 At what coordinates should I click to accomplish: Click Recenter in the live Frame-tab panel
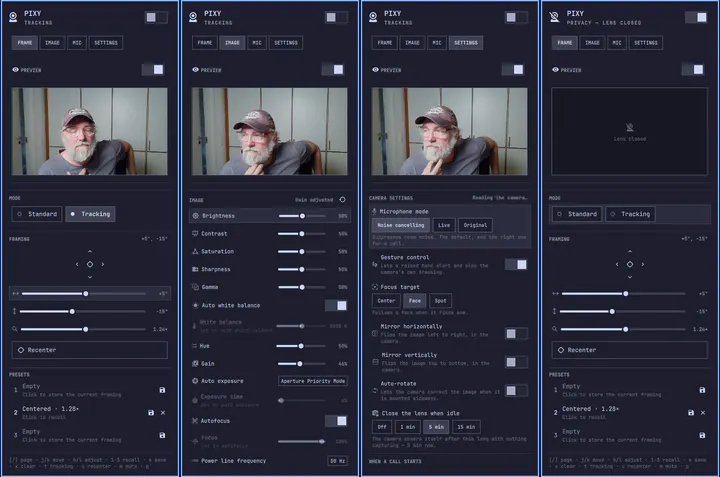(90, 350)
